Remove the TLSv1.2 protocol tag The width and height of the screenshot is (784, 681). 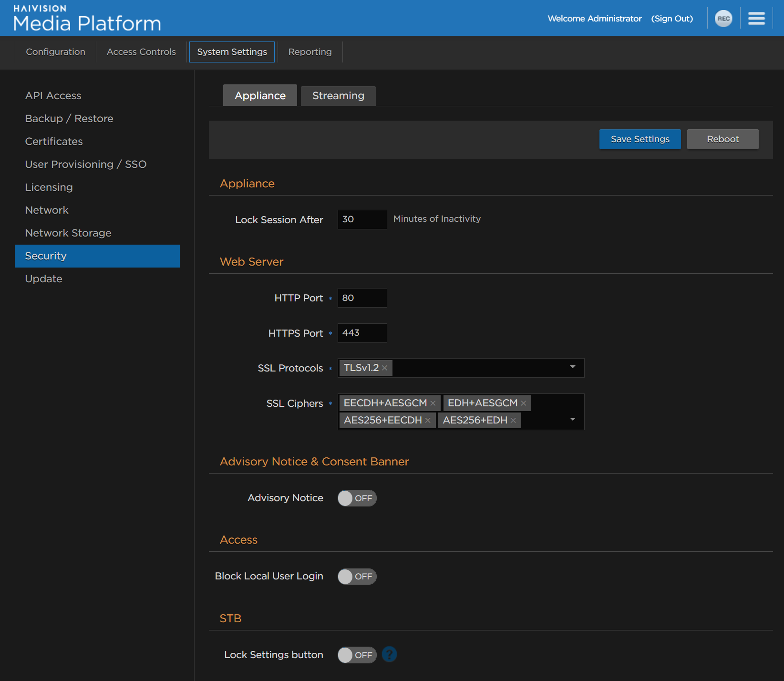pos(385,368)
